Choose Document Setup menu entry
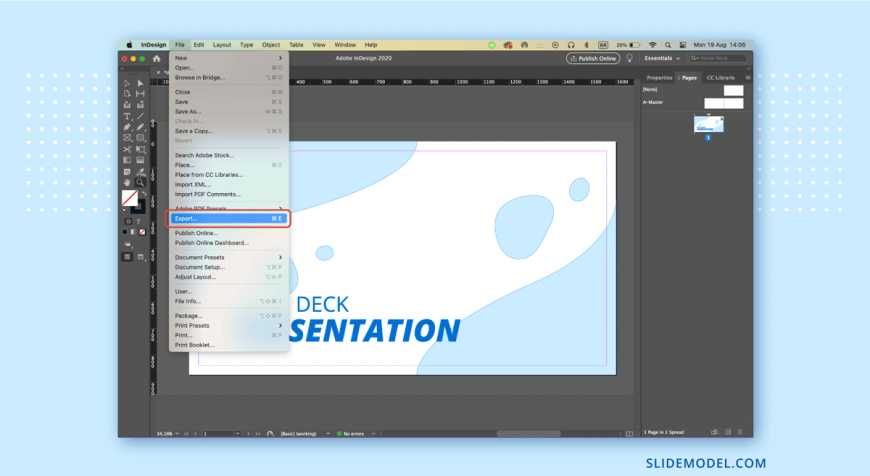Screen dimensions: 870x476 pos(229,267)
